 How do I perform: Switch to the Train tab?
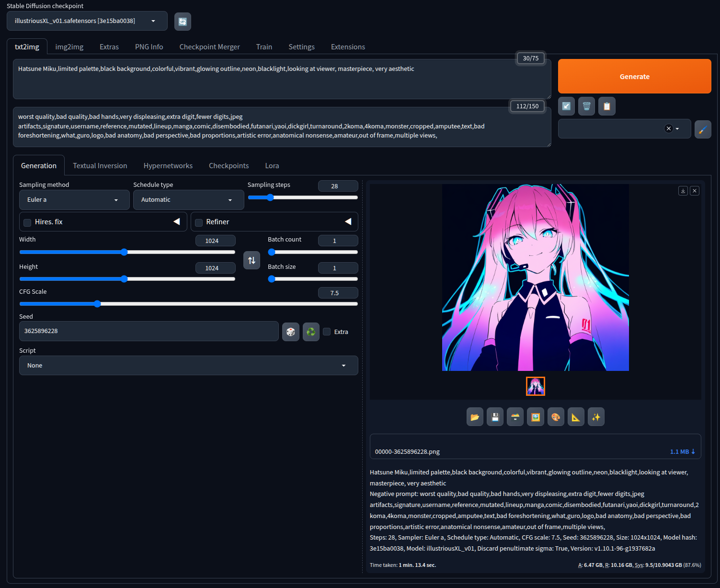pyautogui.click(x=264, y=47)
